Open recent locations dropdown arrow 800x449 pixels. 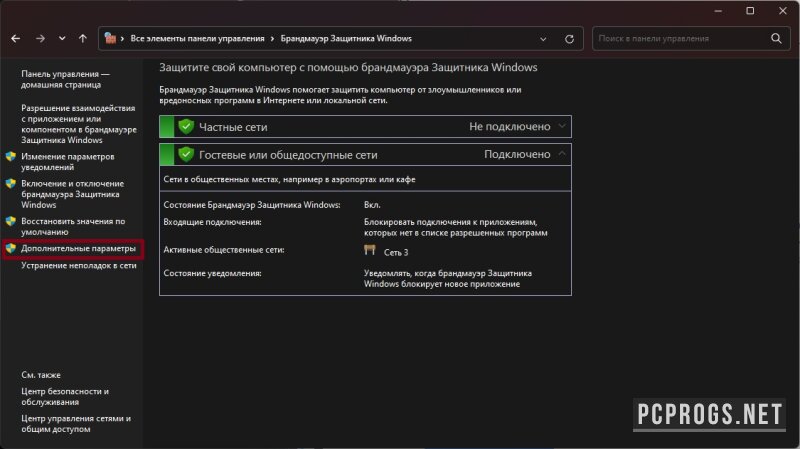point(62,39)
